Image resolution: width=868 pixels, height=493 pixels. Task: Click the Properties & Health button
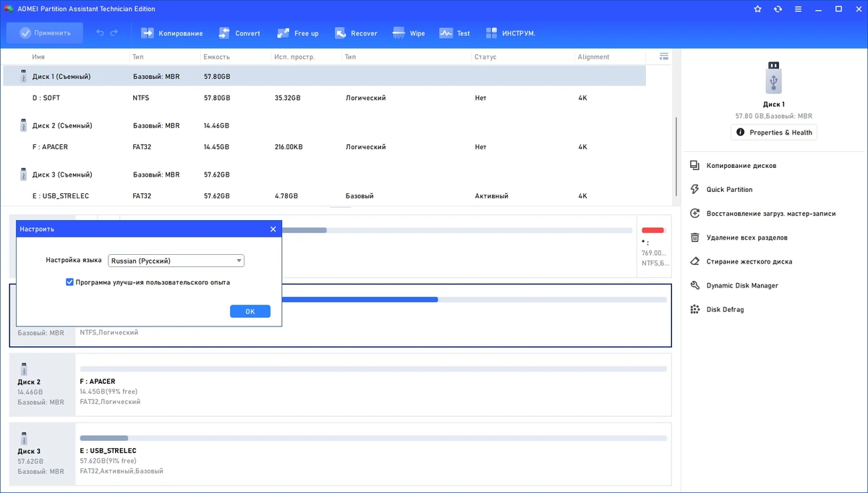pyautogui.click(x=774, y=132)
